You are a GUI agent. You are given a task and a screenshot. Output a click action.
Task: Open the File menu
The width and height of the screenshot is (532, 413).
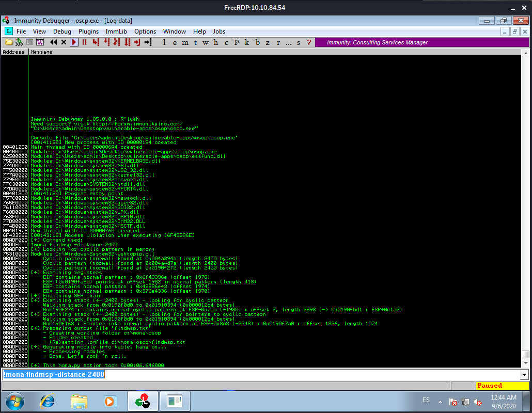[21, 31]
